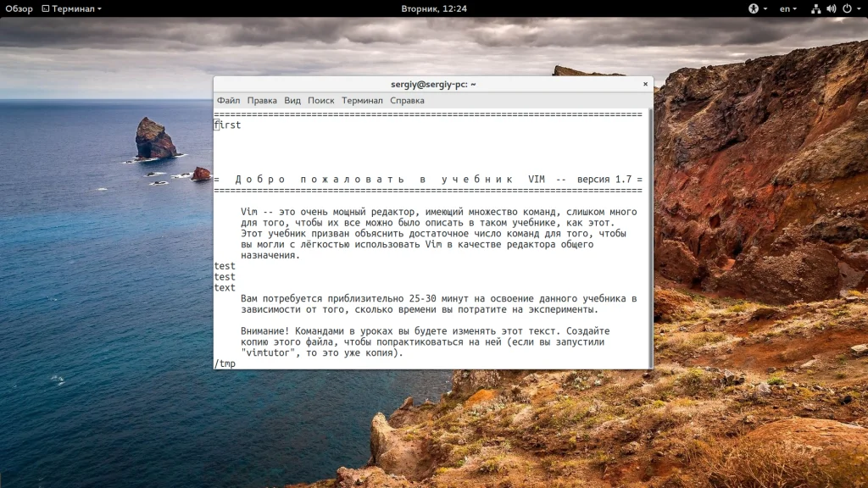Viewport: 868px width, 488px height.
Task: Click the word 'first' in the editor
Action: [x=228, y=125]
